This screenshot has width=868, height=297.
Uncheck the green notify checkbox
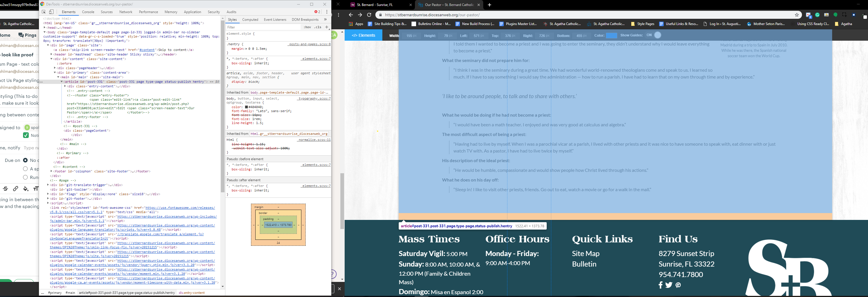[x=26, y=135]
